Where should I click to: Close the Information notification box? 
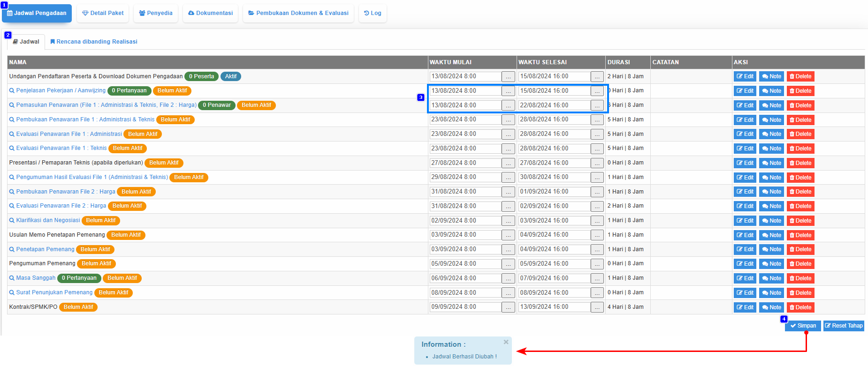point(506,342)
